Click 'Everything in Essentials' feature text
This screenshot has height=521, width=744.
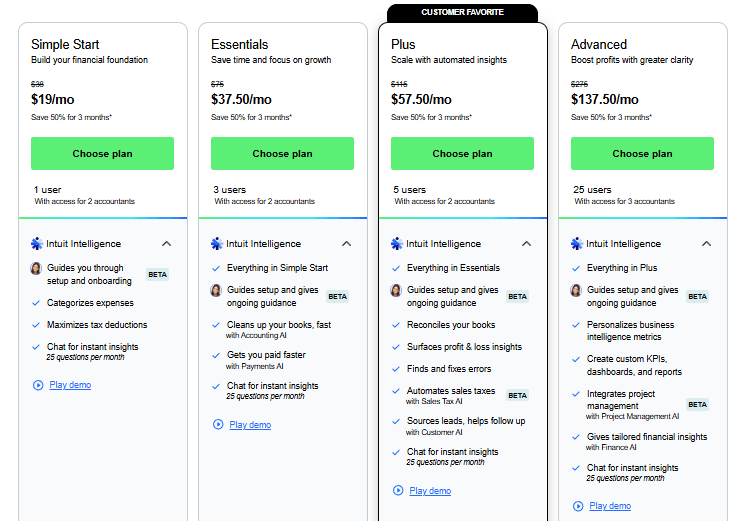[453, 268]
